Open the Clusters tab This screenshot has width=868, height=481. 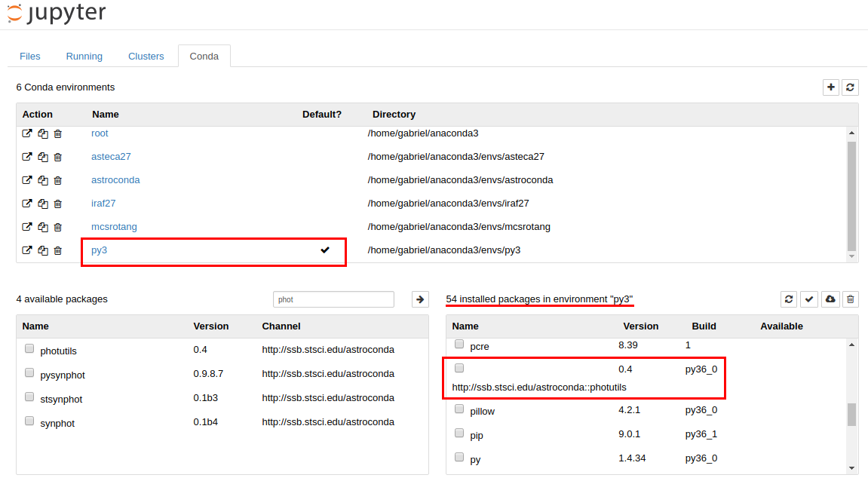[146, 56]
